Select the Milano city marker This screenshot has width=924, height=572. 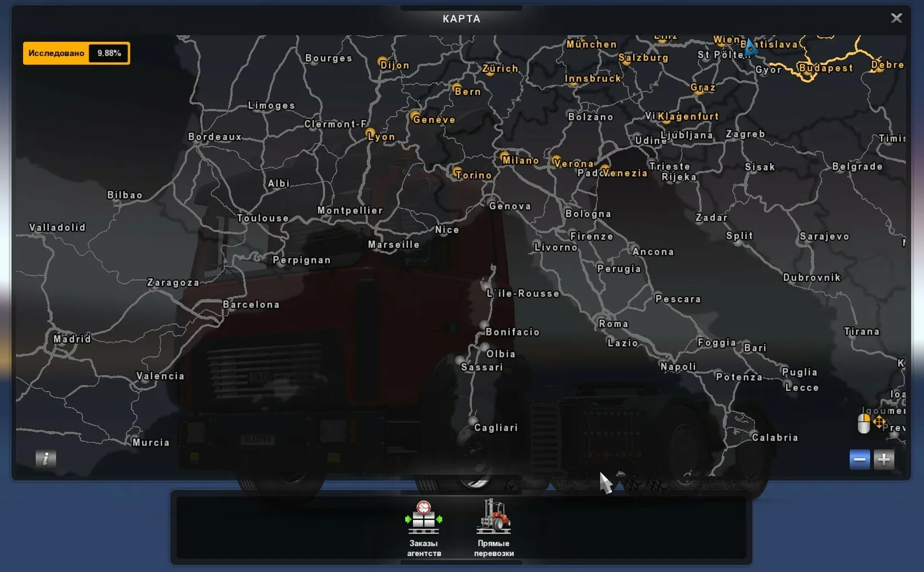[504, 157]
